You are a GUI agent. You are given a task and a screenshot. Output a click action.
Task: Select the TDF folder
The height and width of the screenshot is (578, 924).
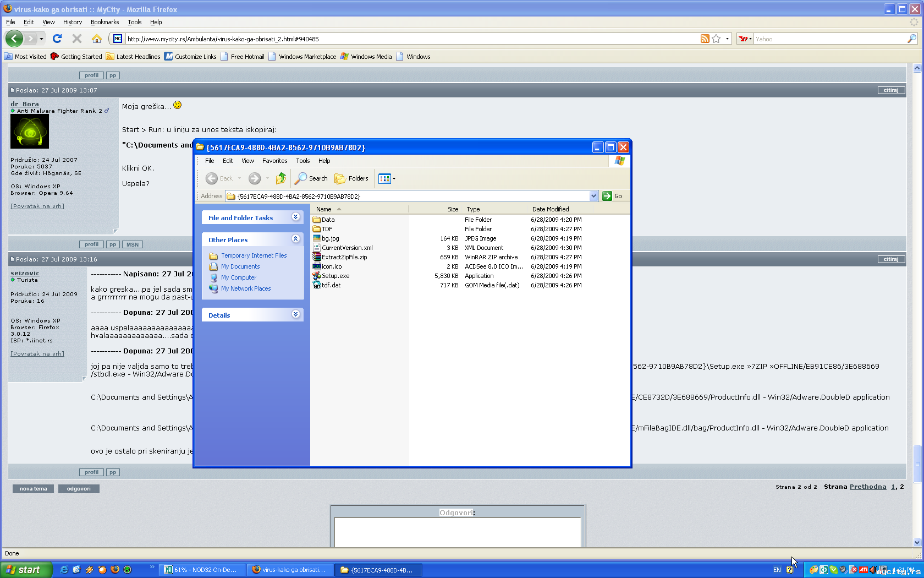(x=322, y=229)
